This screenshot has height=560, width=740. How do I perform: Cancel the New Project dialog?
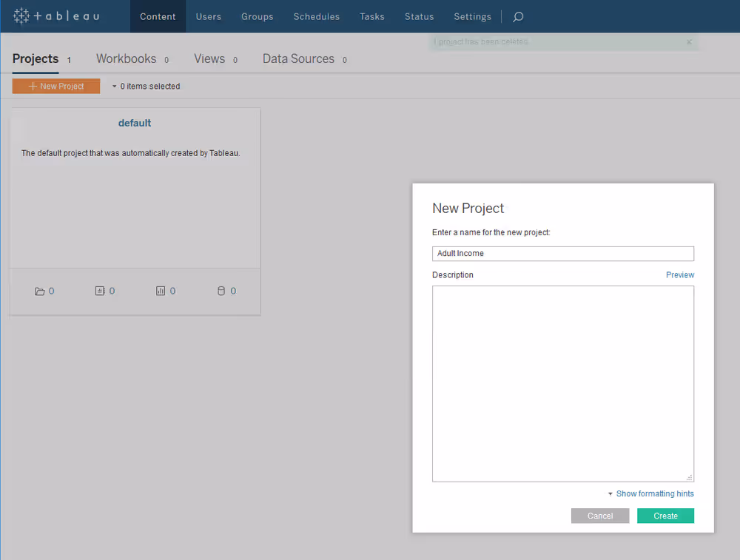pos(599,516)
